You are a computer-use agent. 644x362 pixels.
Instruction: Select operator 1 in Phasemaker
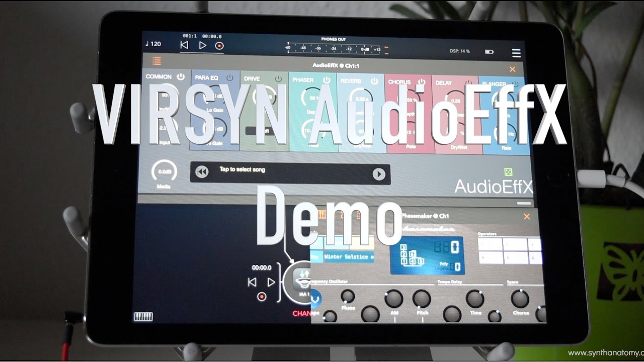(490, 245)
